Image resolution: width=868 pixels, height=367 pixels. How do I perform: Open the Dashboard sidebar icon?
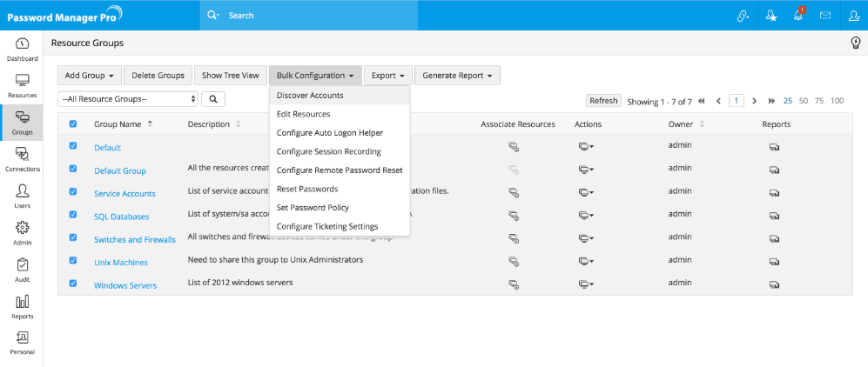22,49
